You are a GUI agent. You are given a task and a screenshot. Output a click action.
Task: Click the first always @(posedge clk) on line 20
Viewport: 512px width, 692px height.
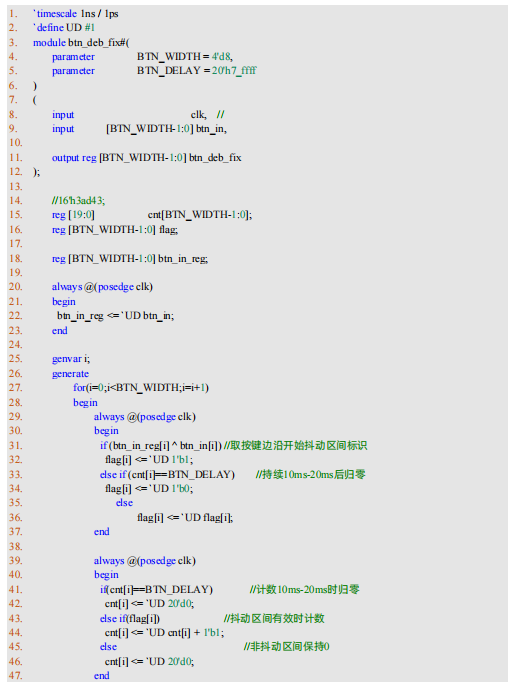(102, 287)
